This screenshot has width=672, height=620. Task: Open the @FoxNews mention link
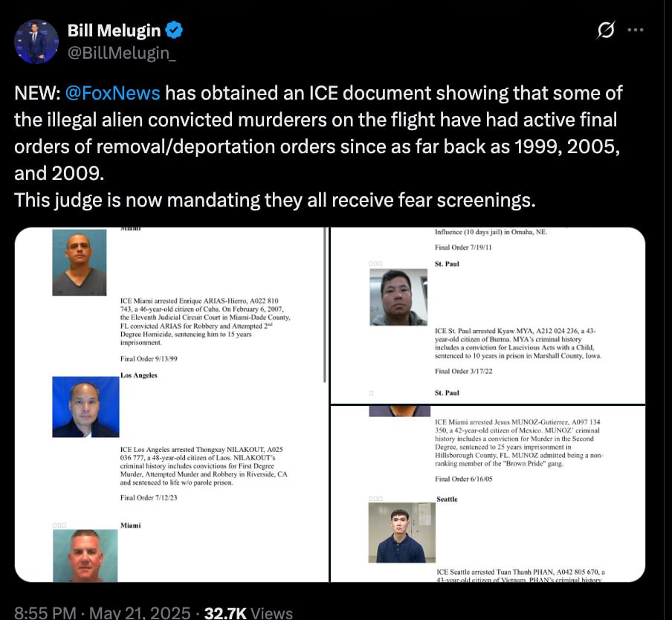[x=113, y=93]
